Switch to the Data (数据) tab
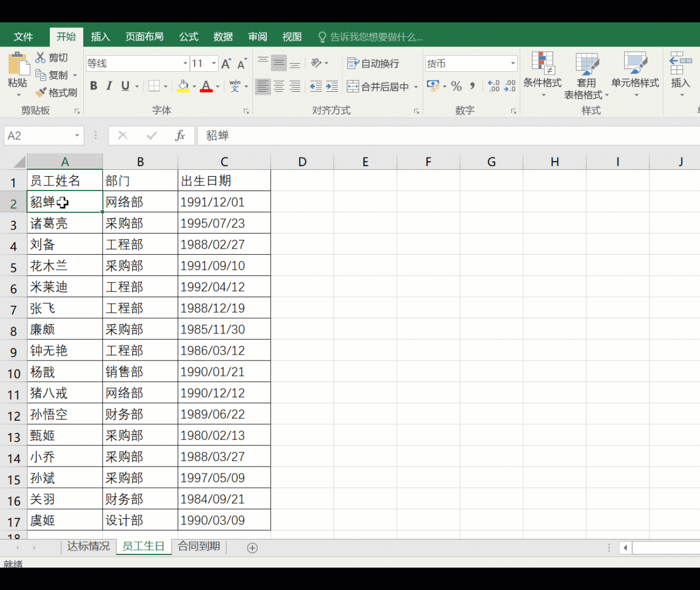The width and height of the screenshot is (700, 590). [223, 37]
